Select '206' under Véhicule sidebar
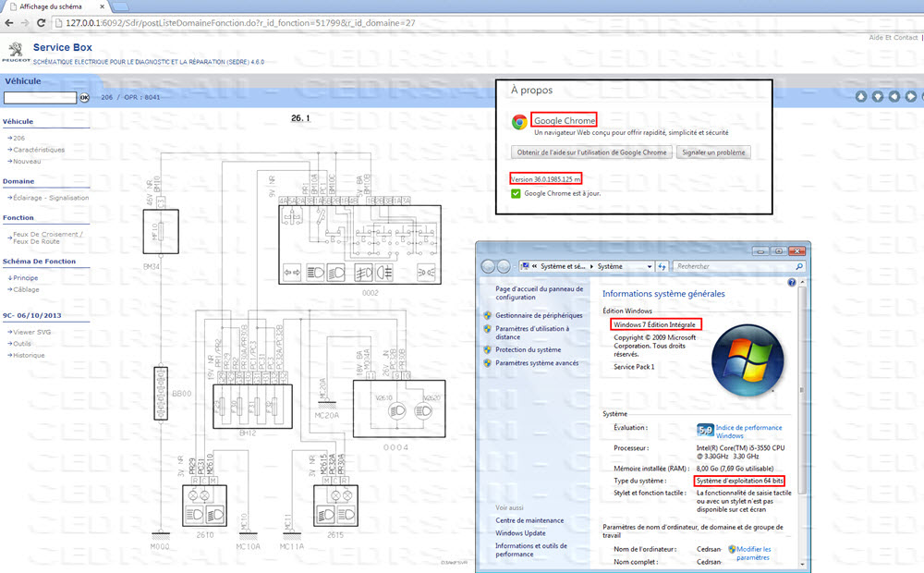Screen dimensions: 924x573 18,138
